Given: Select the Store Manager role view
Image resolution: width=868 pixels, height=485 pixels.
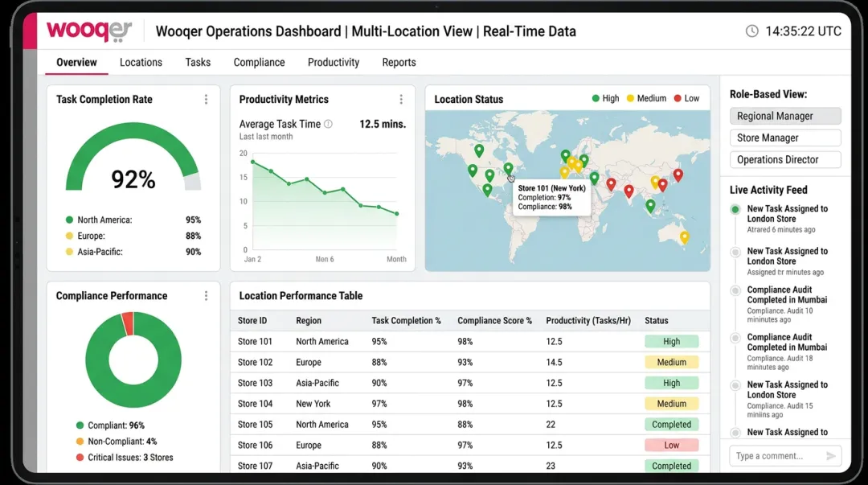Looking at the screenshot, I should 785,138.
